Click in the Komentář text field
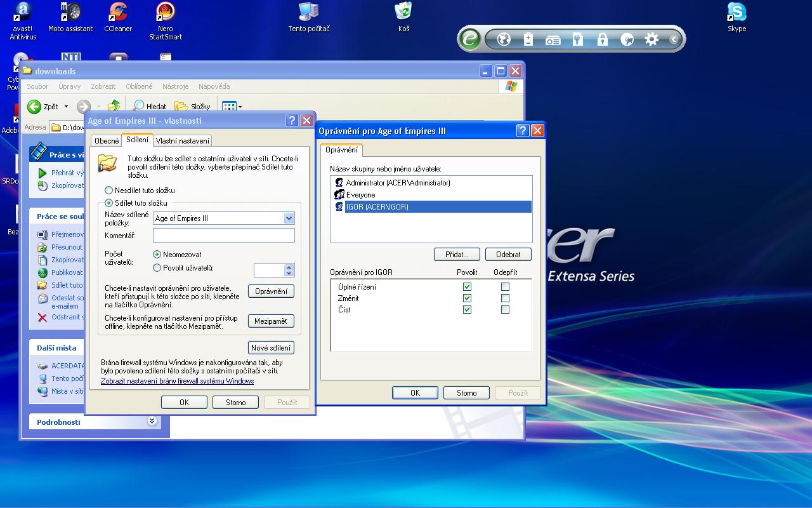The width and height of the screenshot is (812, 508). [223, 236]
